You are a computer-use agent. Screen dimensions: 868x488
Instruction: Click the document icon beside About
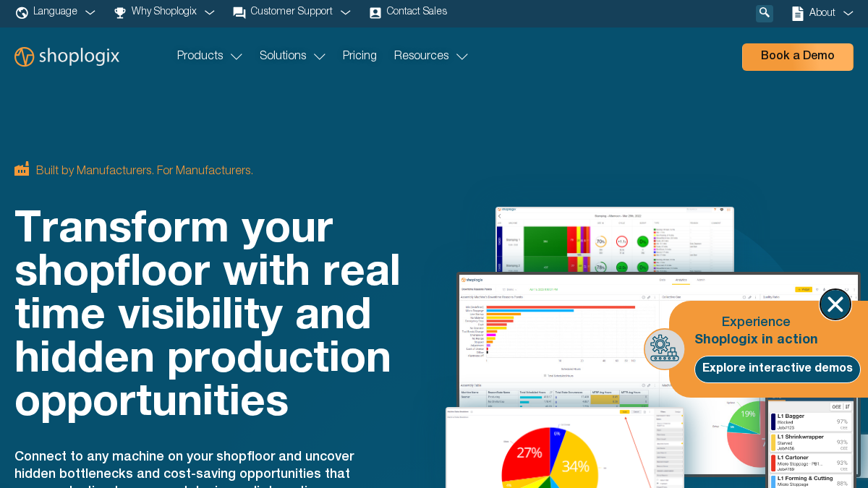[x=798, y=13]
